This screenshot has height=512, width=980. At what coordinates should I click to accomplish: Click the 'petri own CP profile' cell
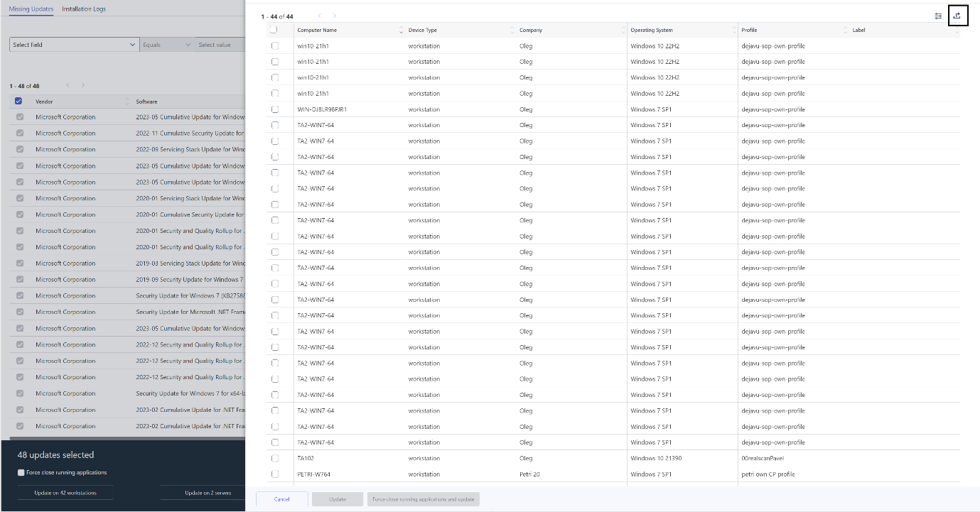tap(768, 474)
